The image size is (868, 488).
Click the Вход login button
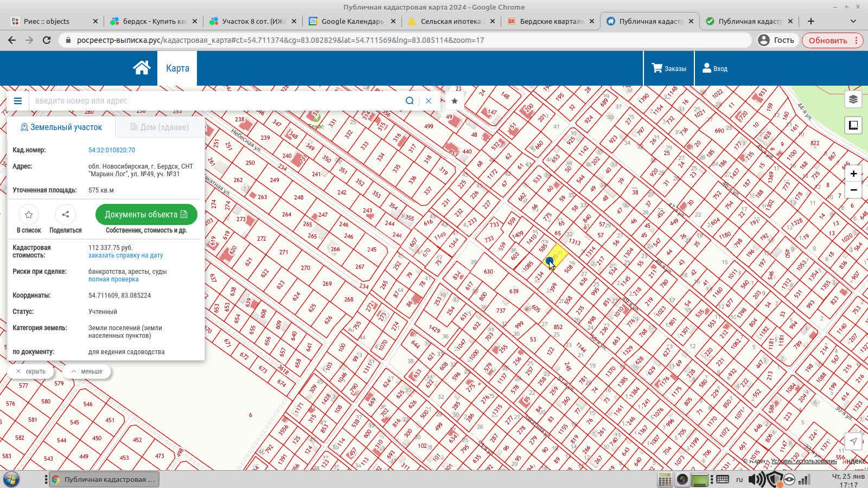tap(715, 68)
